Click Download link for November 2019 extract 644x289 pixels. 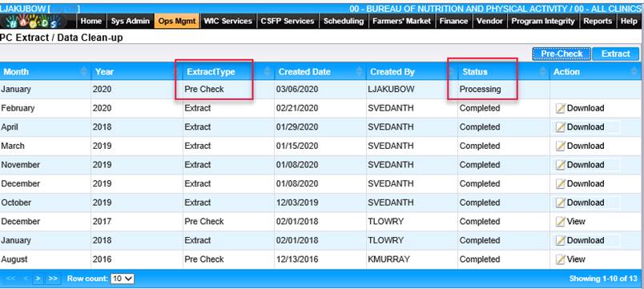coord(586,165)
